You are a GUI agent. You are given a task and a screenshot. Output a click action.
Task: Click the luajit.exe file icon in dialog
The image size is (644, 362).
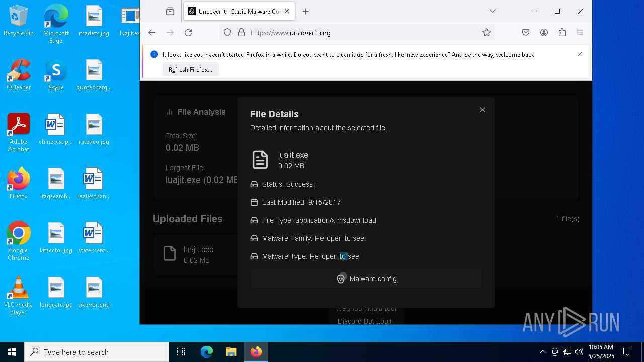tap(260, 160)
